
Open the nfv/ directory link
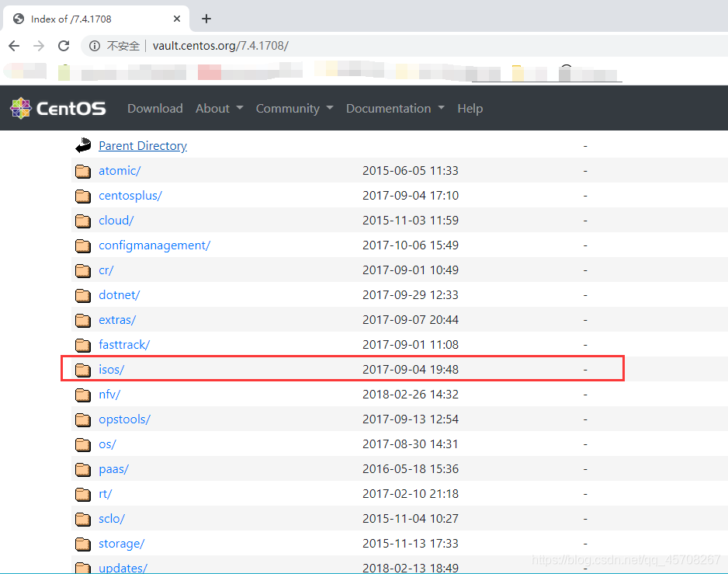point(109,395)
